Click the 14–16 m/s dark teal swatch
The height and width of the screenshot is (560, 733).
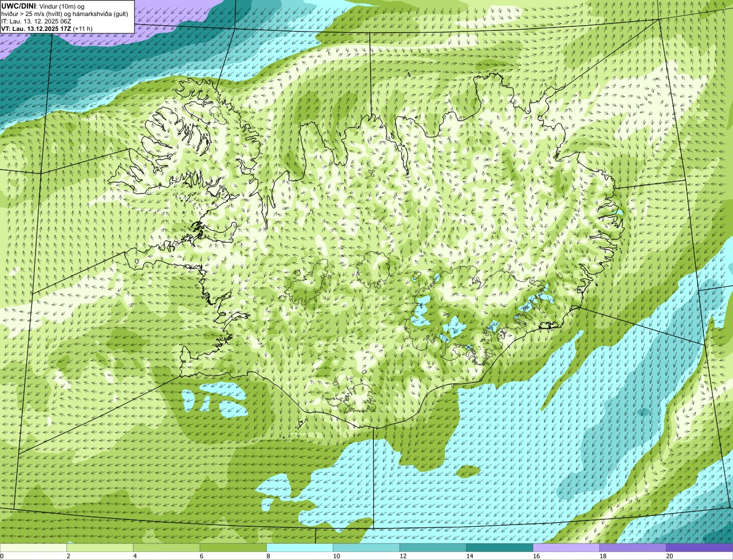coord(499,547)
